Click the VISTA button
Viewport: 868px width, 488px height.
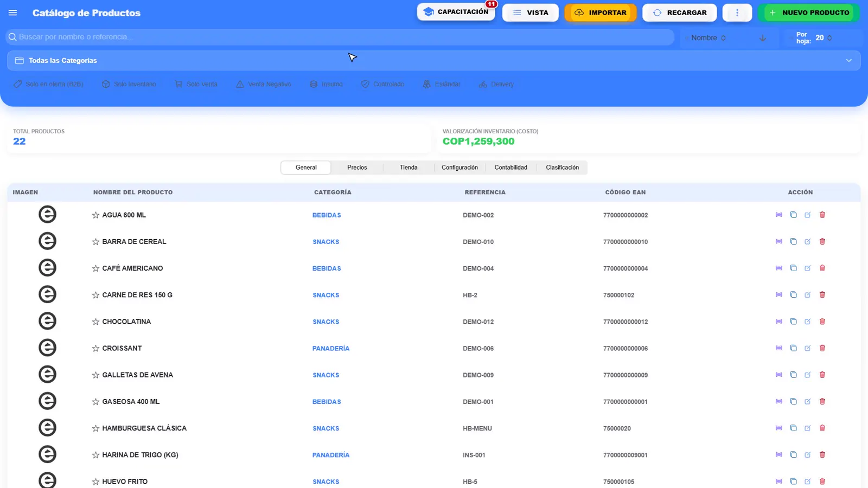530,12
